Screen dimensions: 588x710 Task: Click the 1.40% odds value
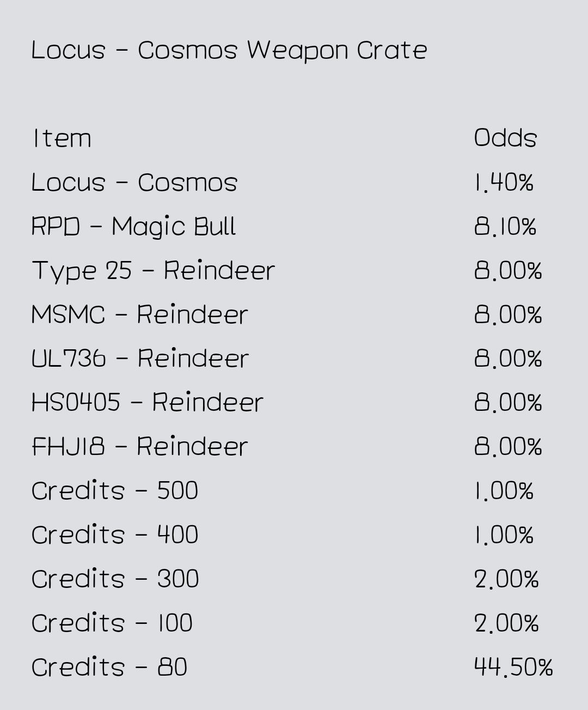[504, 182]
